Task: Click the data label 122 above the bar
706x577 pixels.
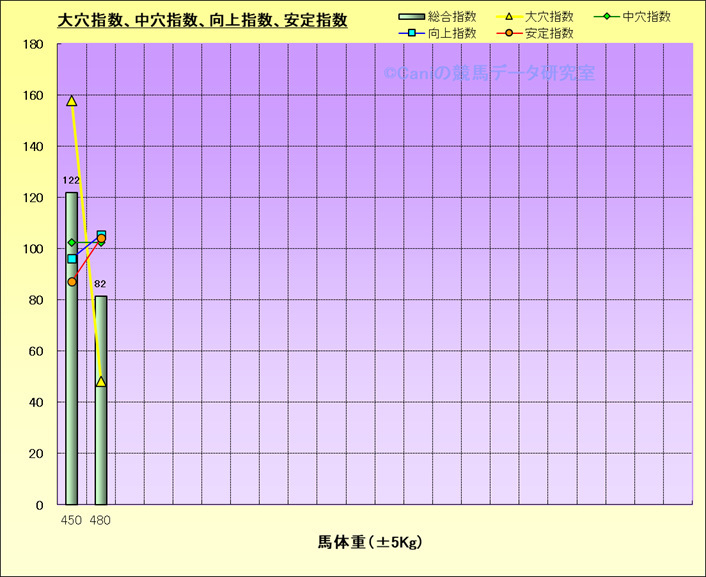Action: (x=71, y=181)
